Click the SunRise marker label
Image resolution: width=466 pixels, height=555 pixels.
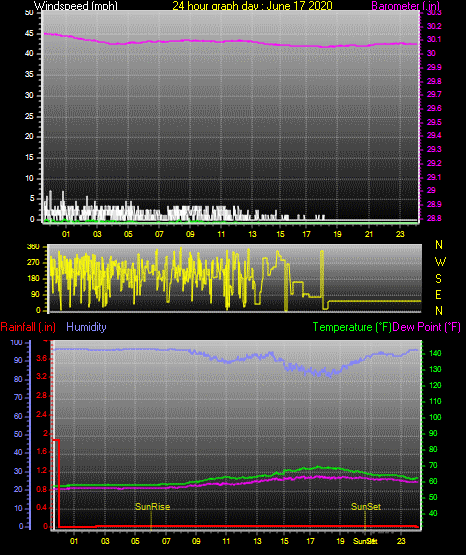click(153, 507)
